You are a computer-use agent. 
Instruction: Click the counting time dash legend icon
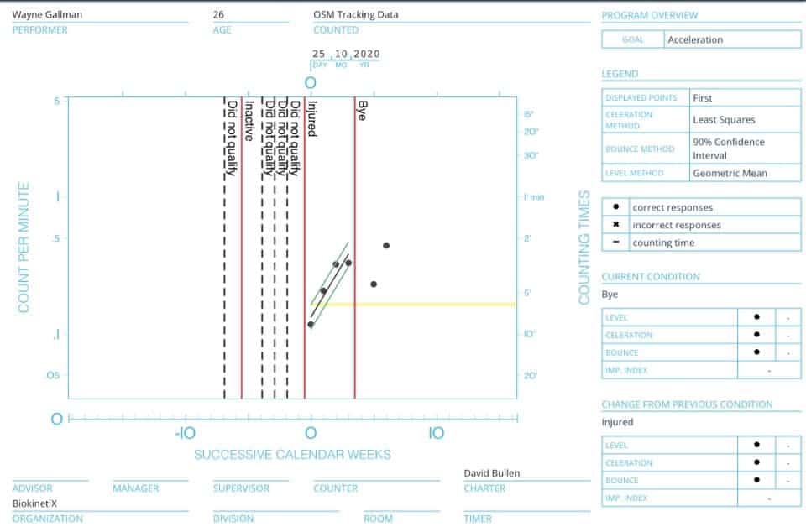click(x=616, y=243)
